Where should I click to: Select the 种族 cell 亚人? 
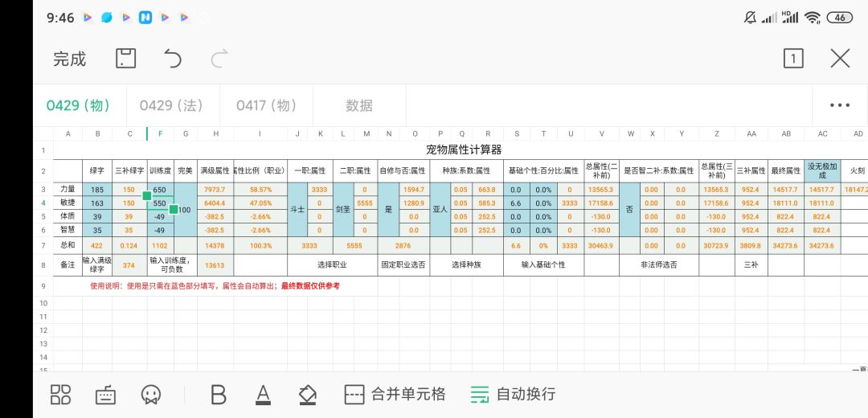point(440,210)
